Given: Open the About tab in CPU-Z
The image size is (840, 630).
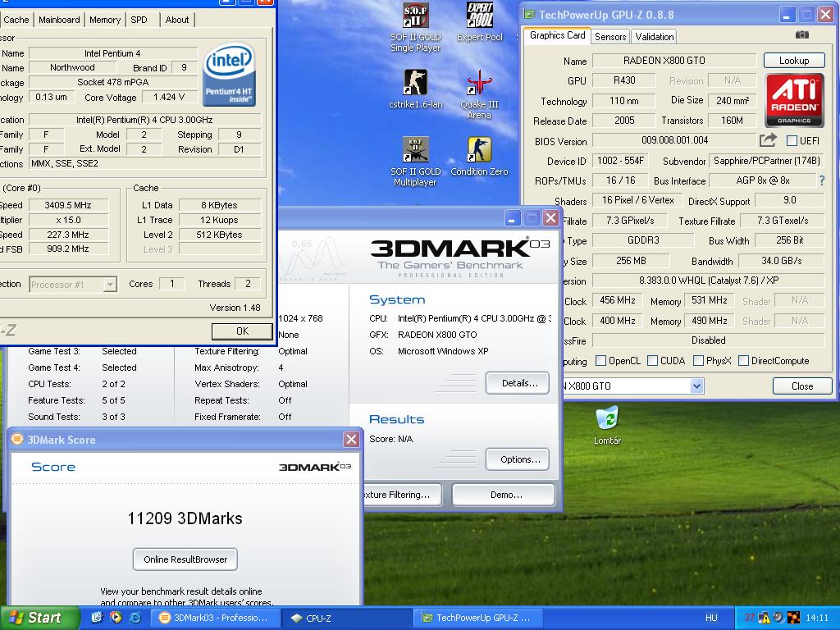Looking at the screenshot, I should (177, 20).
